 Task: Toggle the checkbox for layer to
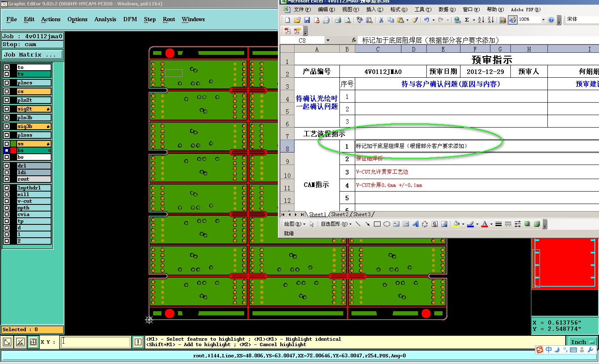7,67
